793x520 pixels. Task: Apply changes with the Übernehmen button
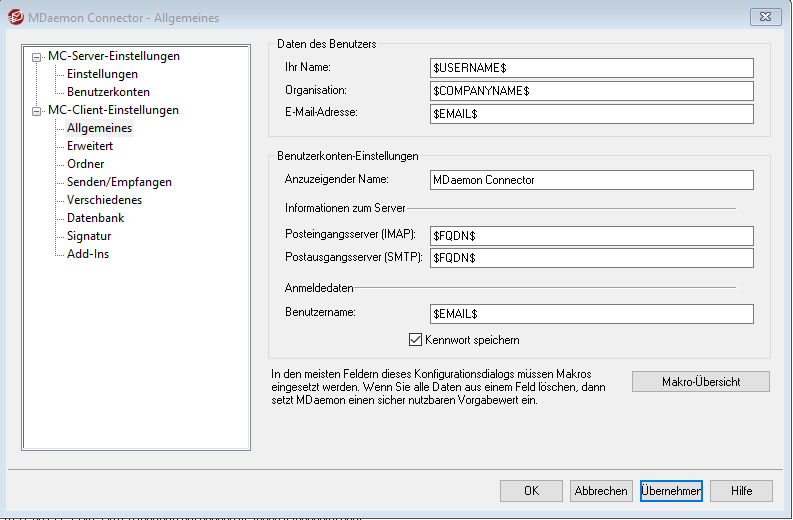[x=671, y=491]
